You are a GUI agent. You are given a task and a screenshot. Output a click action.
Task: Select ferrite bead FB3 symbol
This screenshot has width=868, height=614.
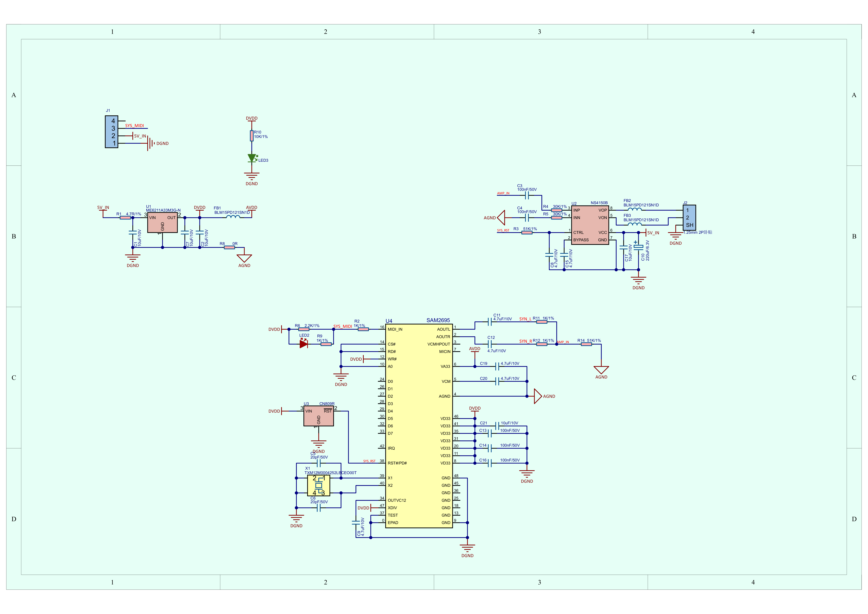[x=635, y=224]
